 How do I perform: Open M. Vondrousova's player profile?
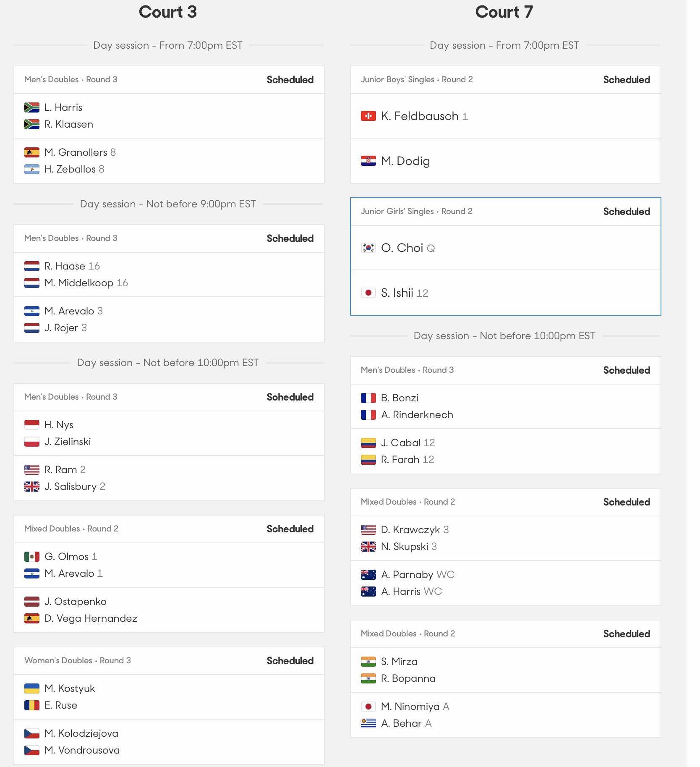82,750
